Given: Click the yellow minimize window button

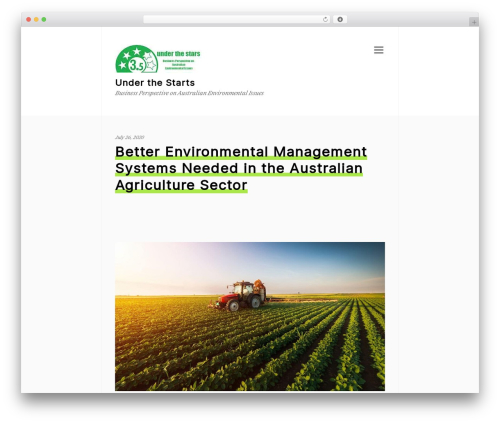Looking at the screenshot, I should pyautogui.click(x=36, y=20).
